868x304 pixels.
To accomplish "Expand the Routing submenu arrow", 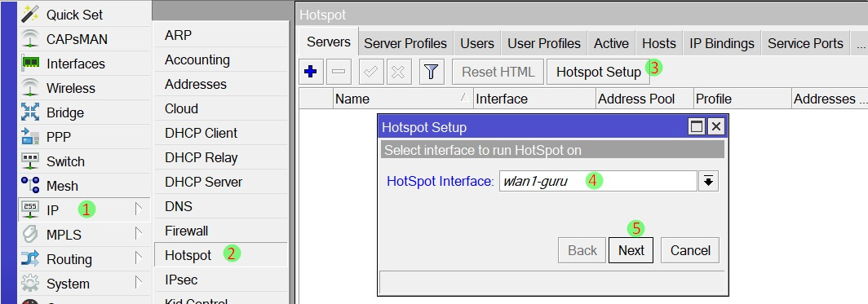I will click(139, 258).
